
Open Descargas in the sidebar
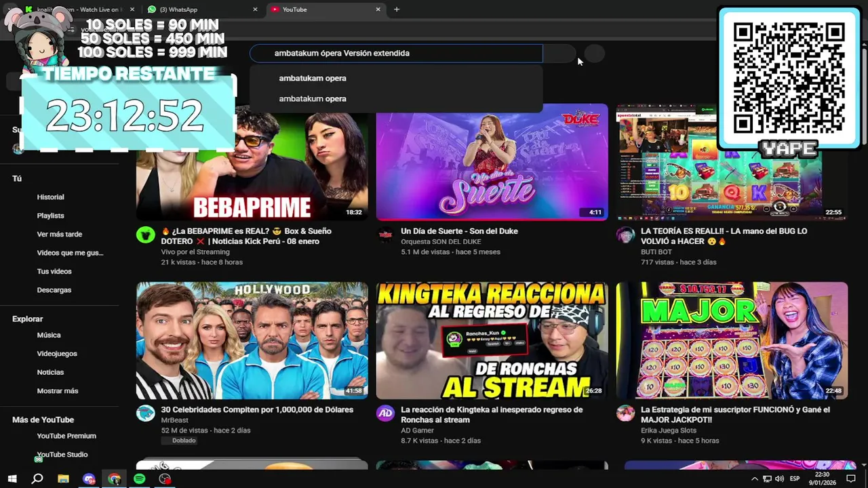54,290
